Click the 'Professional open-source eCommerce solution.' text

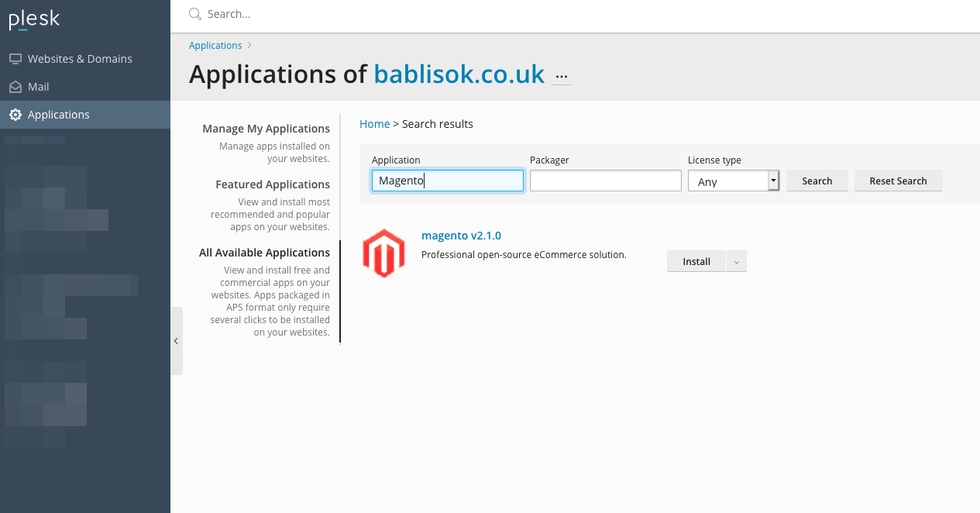[x=524, y=254]
